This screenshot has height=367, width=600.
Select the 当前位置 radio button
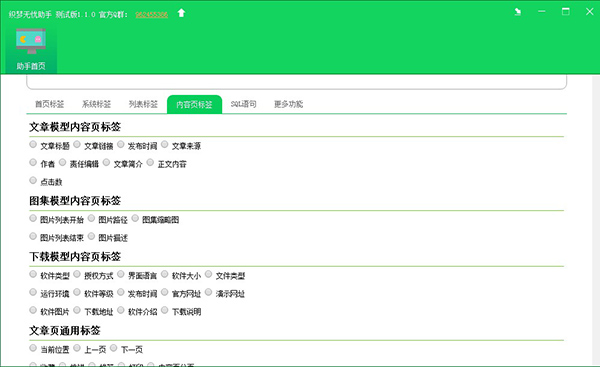33,348
